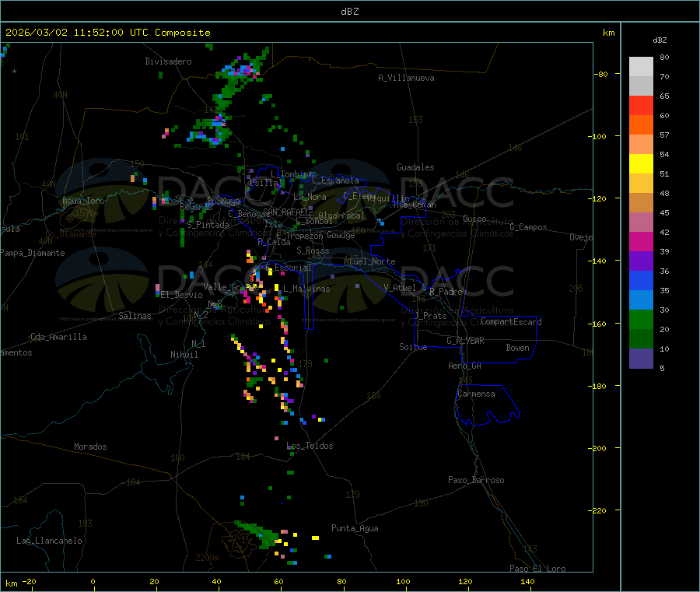Screen dimensions: 700x592
Task: Click the Paso_El_Loro label
Action: click(538, 569)
